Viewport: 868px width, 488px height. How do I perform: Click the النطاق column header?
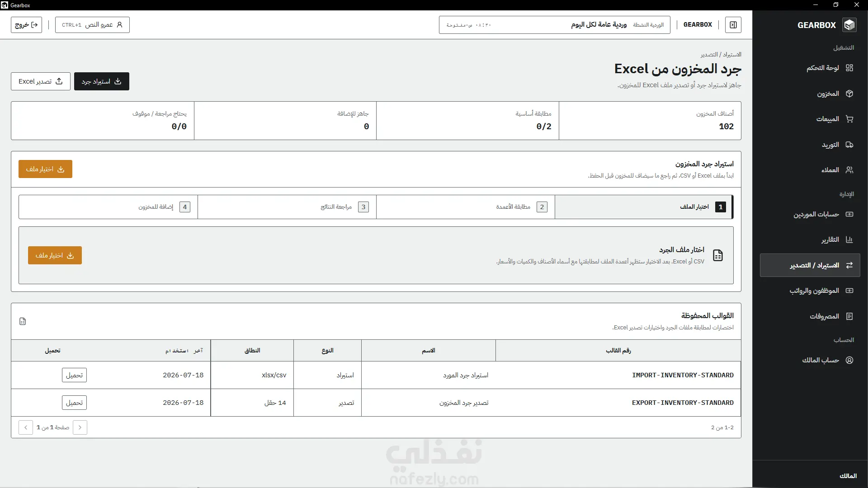(x=252, y=351)
